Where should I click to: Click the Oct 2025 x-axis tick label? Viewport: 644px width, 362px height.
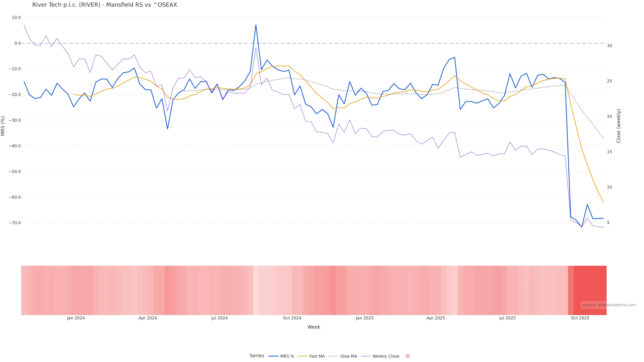coord(580,318)
